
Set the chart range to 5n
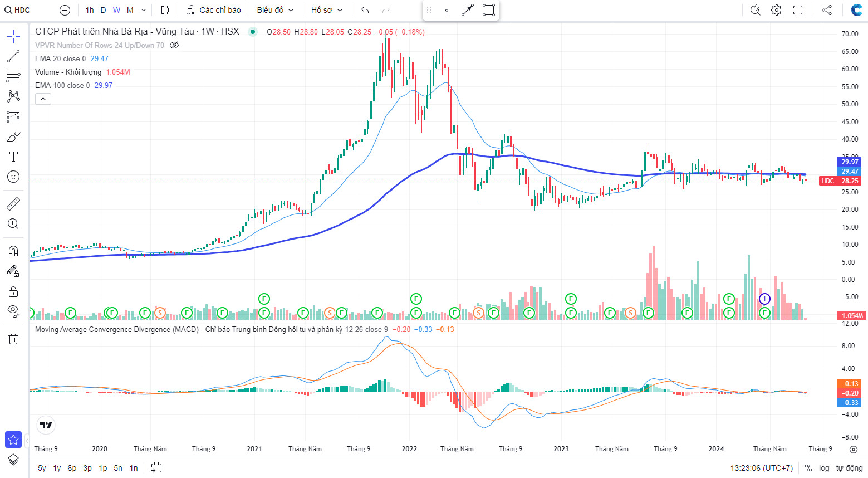point(118,468)
